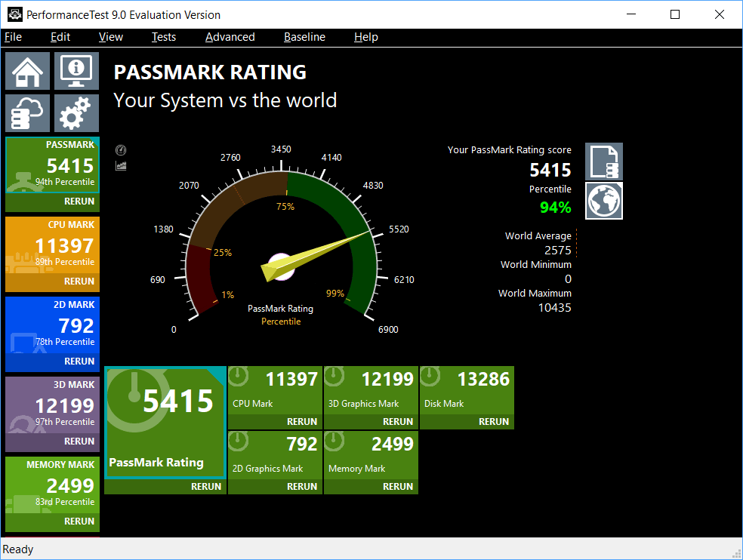Rerun the 2D Graphics Mark tile test

[x=302, y=486]
